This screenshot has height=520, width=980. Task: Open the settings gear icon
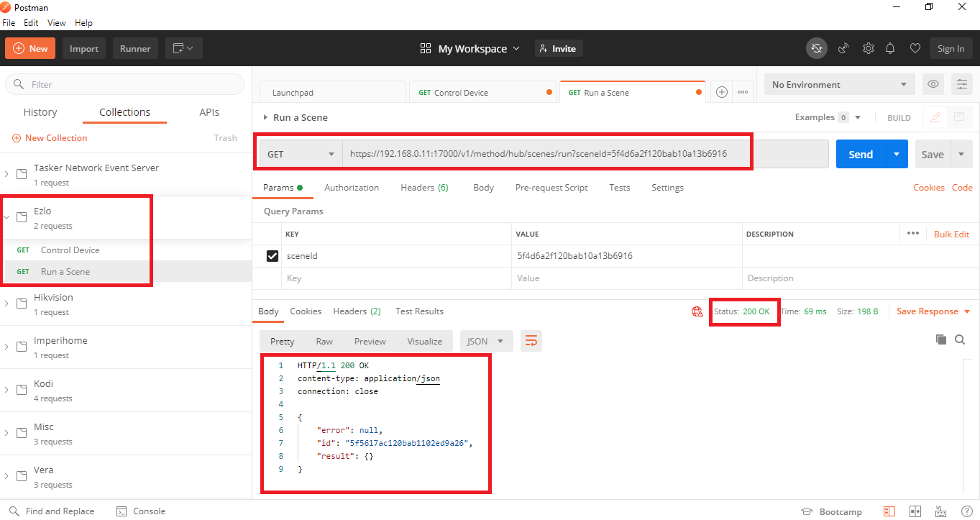point(868,48)
